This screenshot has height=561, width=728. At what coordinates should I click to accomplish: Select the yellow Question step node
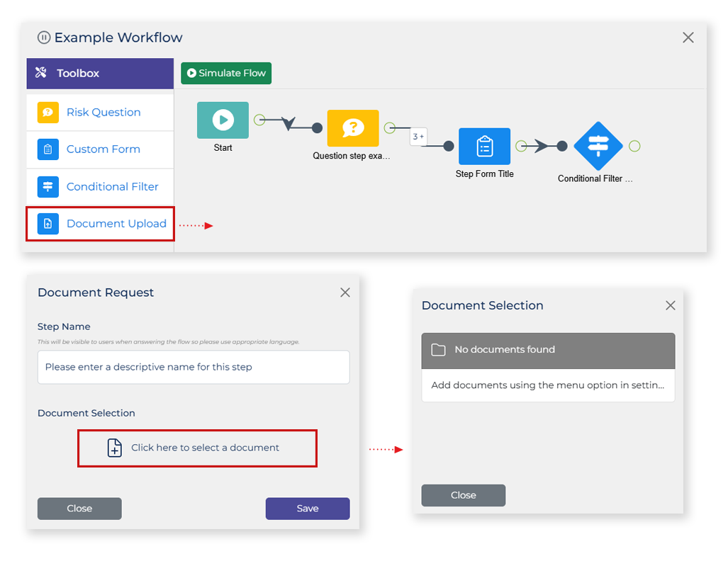(353, 128)
